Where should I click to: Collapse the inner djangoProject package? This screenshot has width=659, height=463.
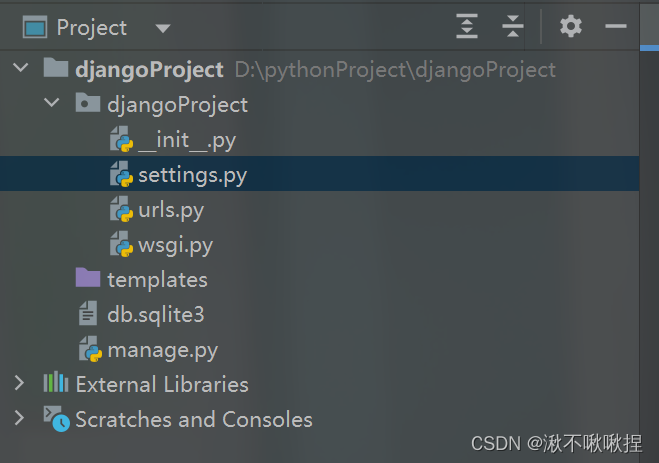pyautogui.click(x=53, y=104)
